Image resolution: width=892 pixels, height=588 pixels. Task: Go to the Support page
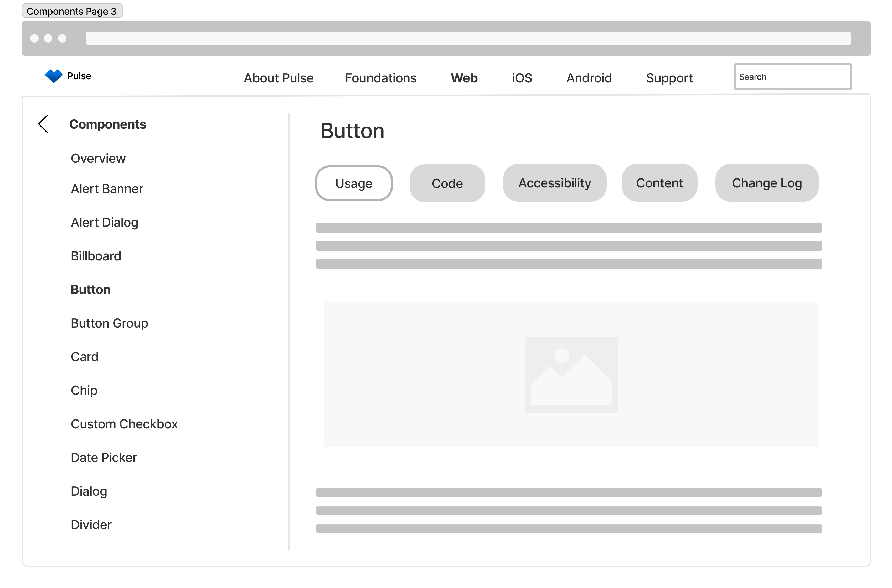[x=669, y=78]
